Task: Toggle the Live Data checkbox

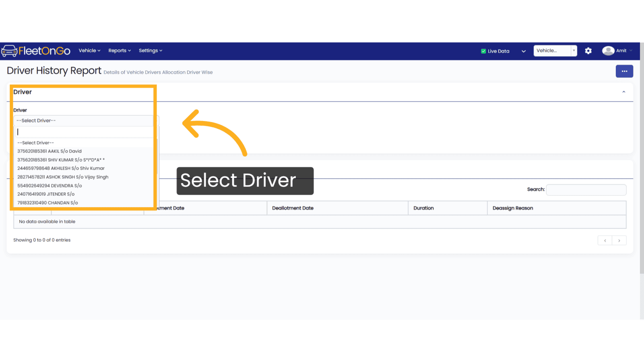Action: click(483, 51)
